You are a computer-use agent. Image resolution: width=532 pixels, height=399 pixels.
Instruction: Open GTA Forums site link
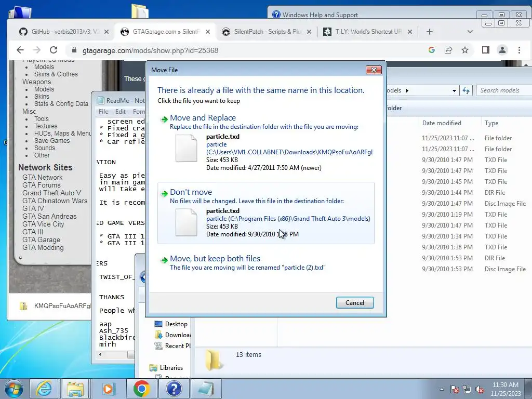coord(42,185)
